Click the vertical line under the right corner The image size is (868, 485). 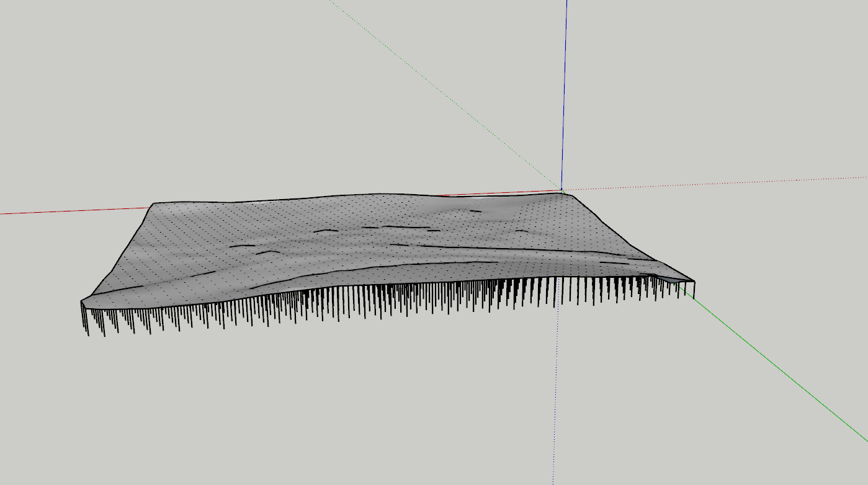(694, 290)
